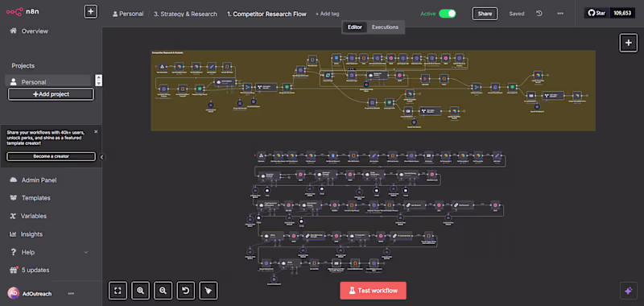The image size is (644, 306).
Task: Collapse the sidebar with the chevron handle
Action: (102, 156)
